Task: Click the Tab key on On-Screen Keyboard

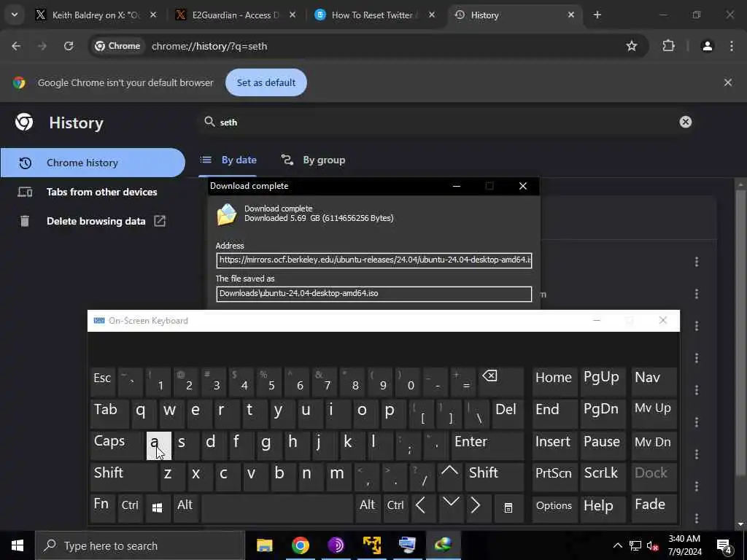Action: [109, 413]
